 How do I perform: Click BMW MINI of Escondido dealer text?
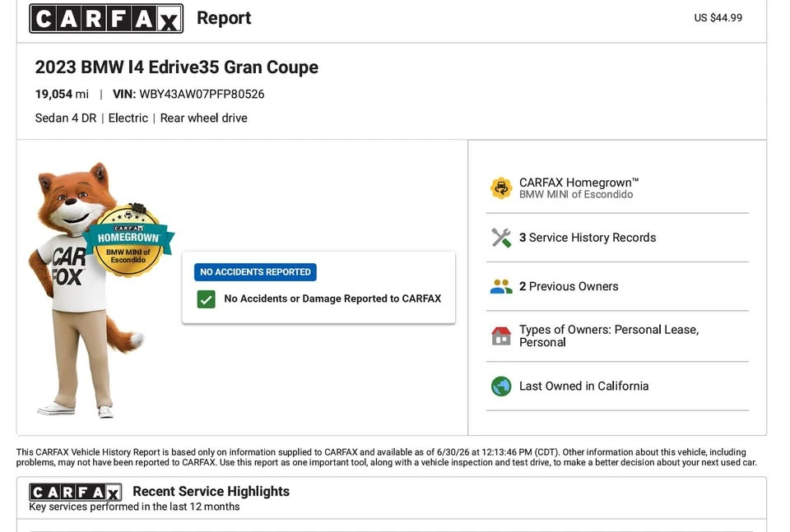point(576,194)
